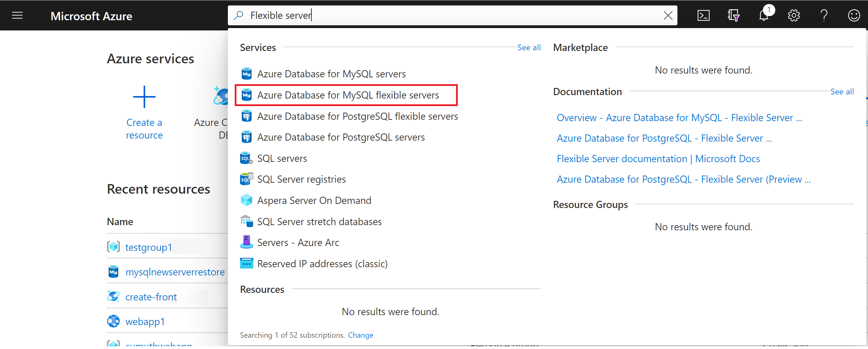Clear the search box with the X
The image size is (868, 349).
coord(668,15)
